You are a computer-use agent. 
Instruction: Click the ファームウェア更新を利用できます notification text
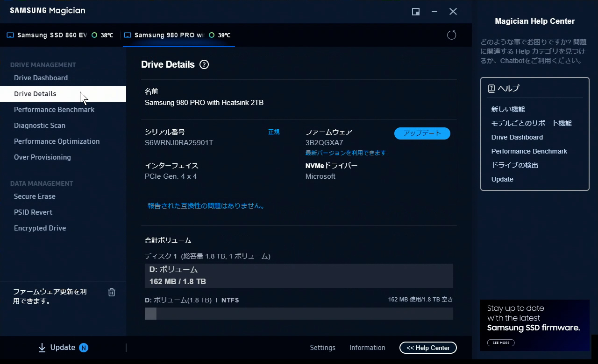coord(50,296)
